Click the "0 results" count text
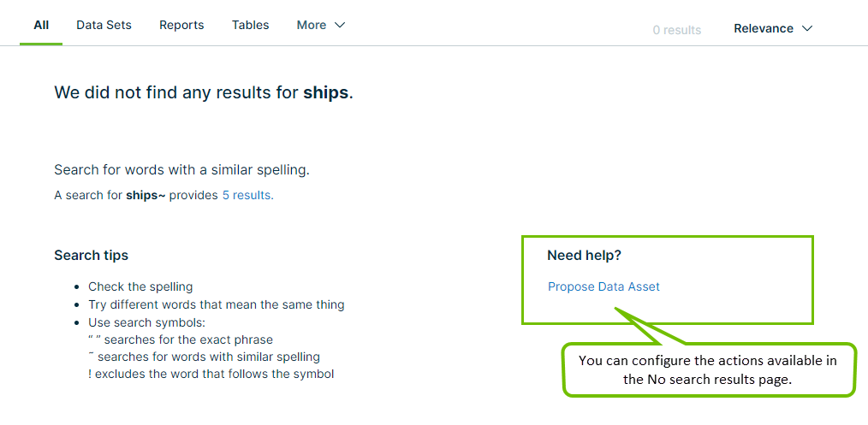 coord(676,30)
